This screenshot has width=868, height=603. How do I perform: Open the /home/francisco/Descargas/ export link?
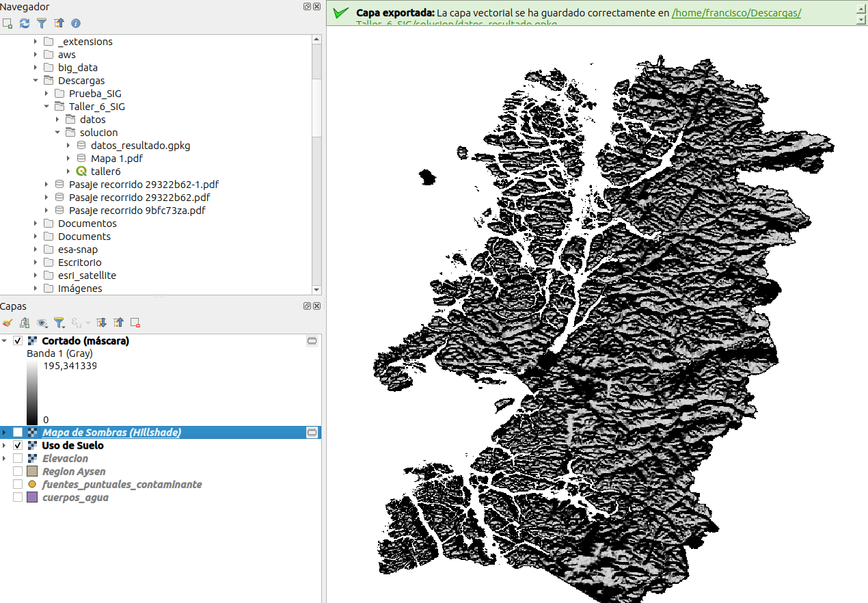(x=736, y=13)
